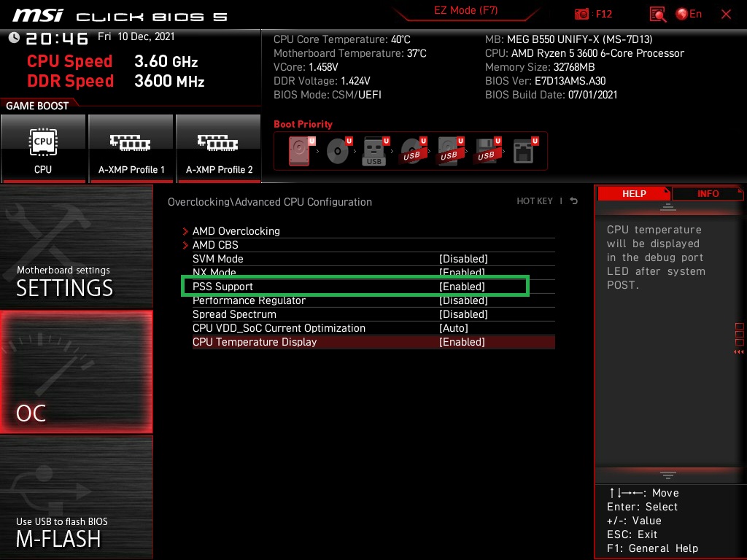Click the DDR Speed 3600 MHz readout
Screen dimensions: 747x560
click(116, 80)
